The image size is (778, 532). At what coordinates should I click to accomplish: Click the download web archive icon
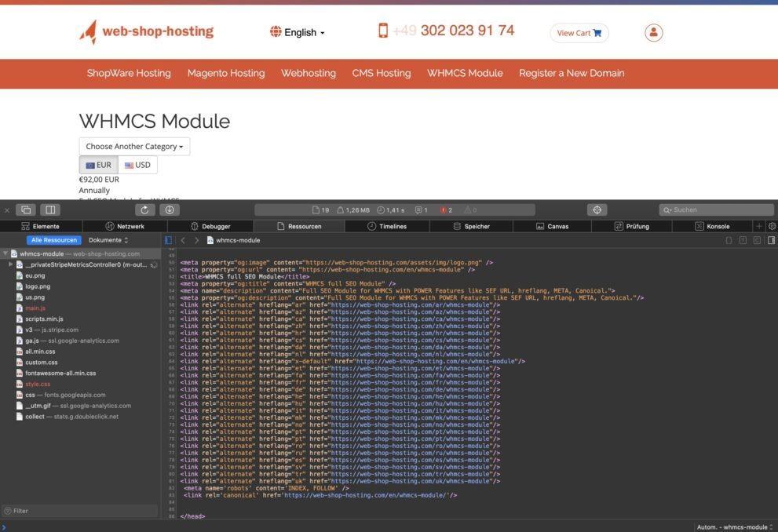pos(170,210)
